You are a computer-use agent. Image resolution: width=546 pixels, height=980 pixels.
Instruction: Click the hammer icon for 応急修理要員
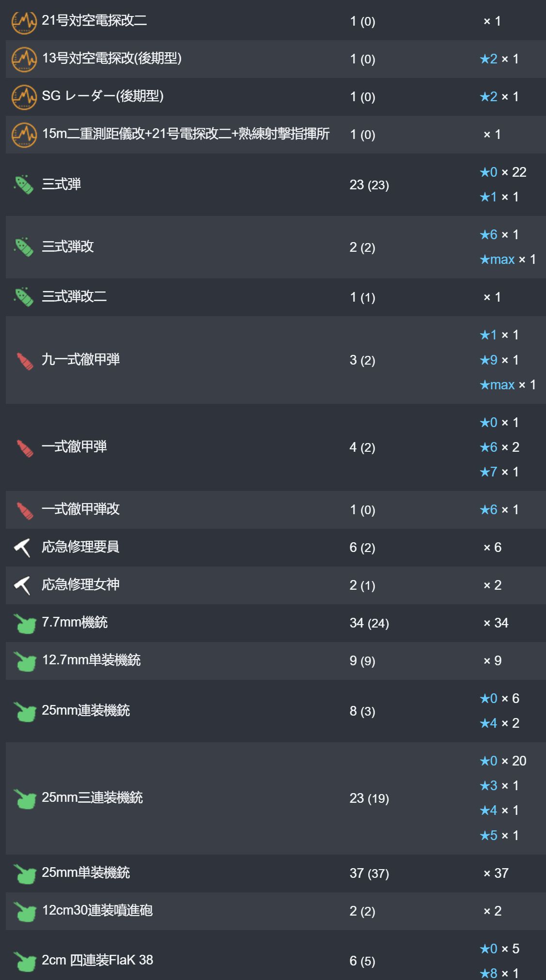(22, 548)
